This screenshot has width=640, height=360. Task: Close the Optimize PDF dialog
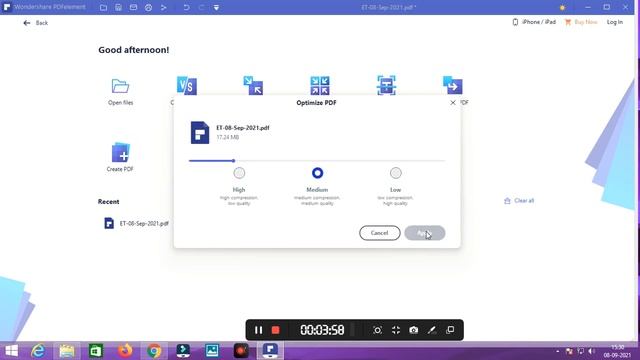coord(453,103)
